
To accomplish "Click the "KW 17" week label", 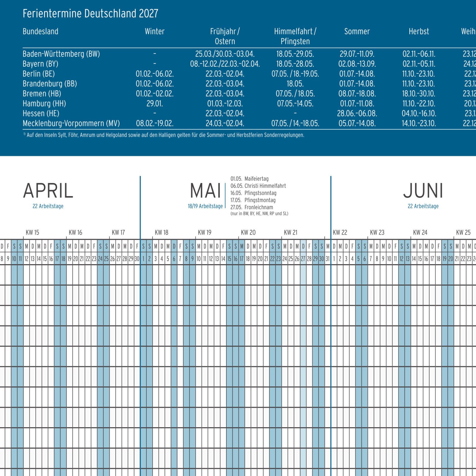I will (x=118, y=233).
